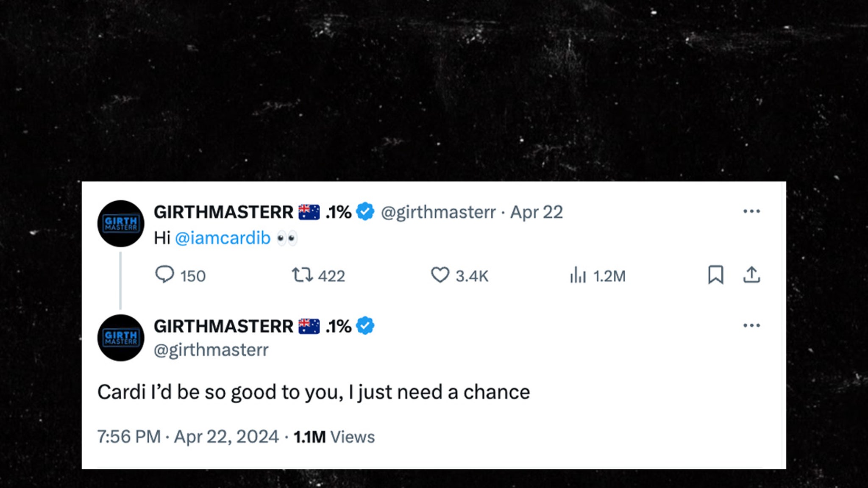The image size is (868, 488).
Task: Open the more options dots on second tweet
Action: [x=751, y=326]
